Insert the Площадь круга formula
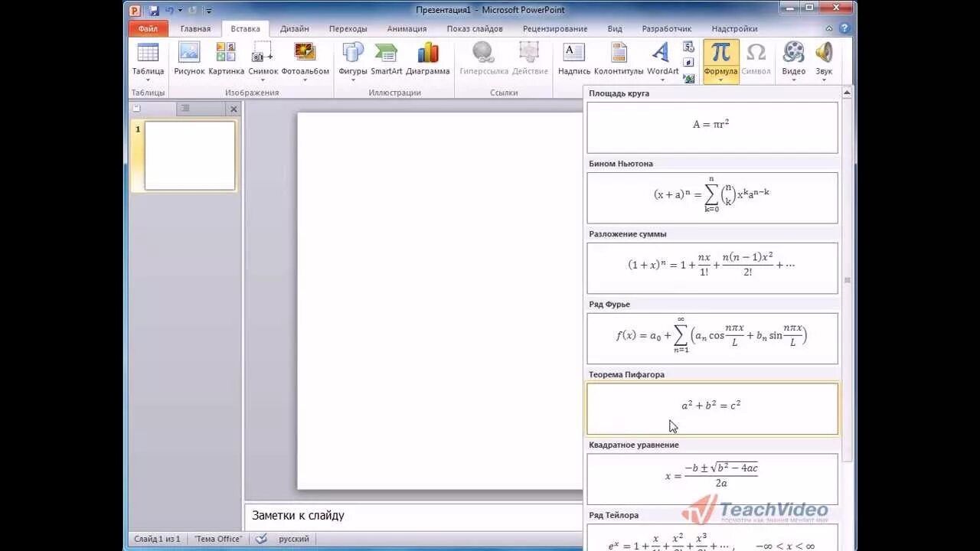 point(712,128)
